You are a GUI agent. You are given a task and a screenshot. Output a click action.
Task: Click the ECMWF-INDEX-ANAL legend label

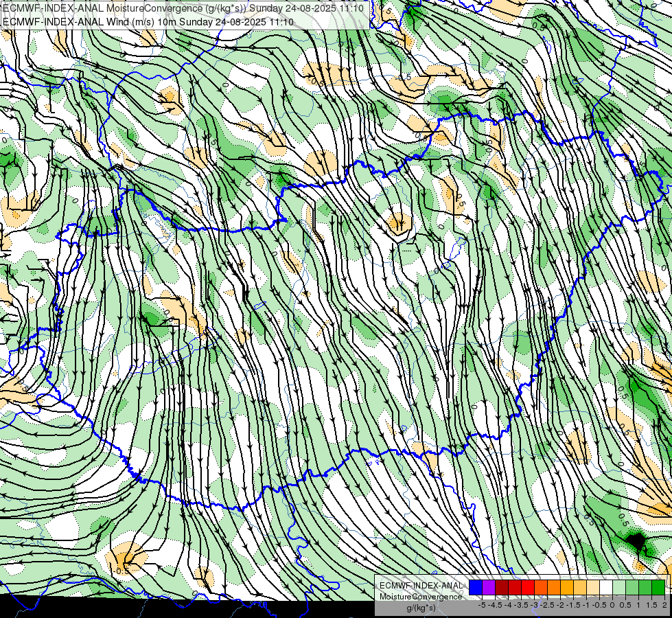pos(421,586)
